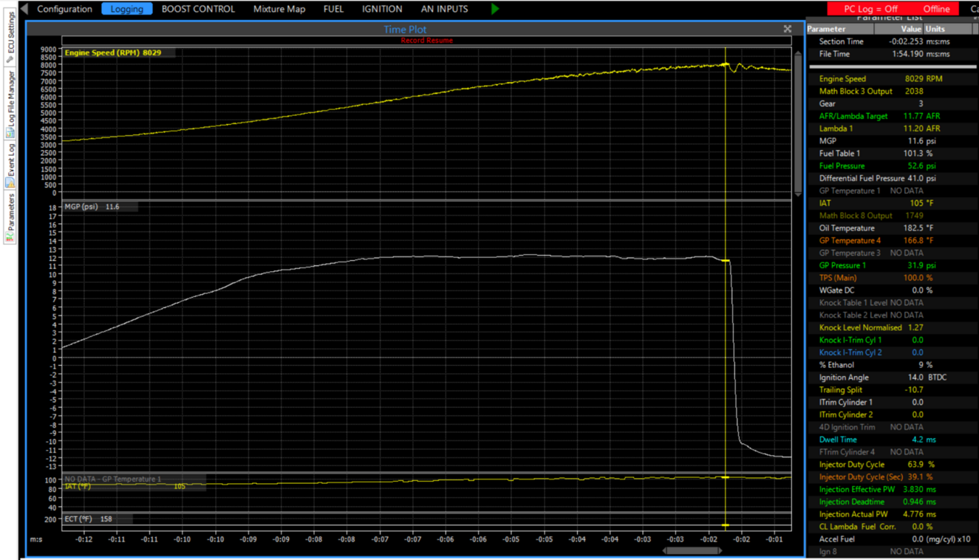Screen dimensions: 979x560
Task: Click the PC Log = Off status button
Action: pos(870,9)
